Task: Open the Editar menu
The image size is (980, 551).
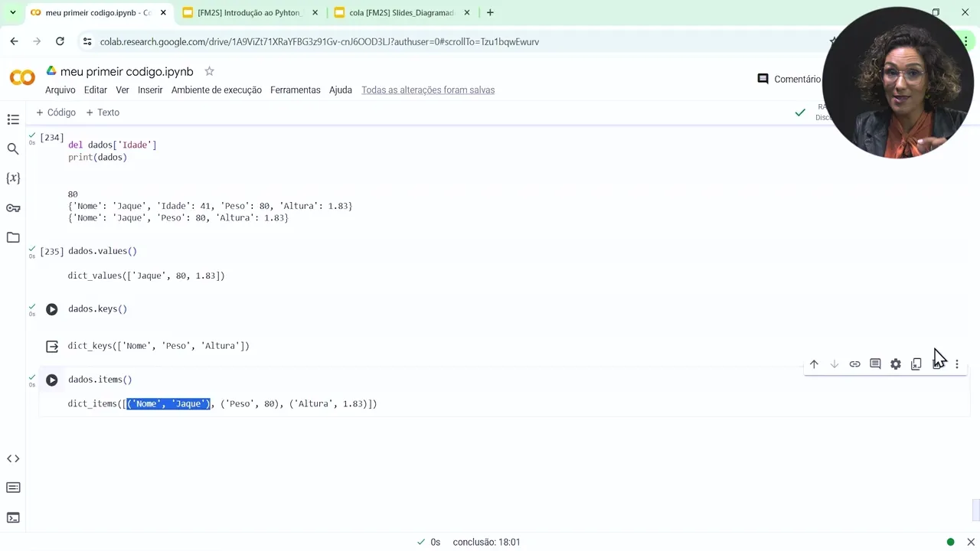Action: [x=96, y=90]
